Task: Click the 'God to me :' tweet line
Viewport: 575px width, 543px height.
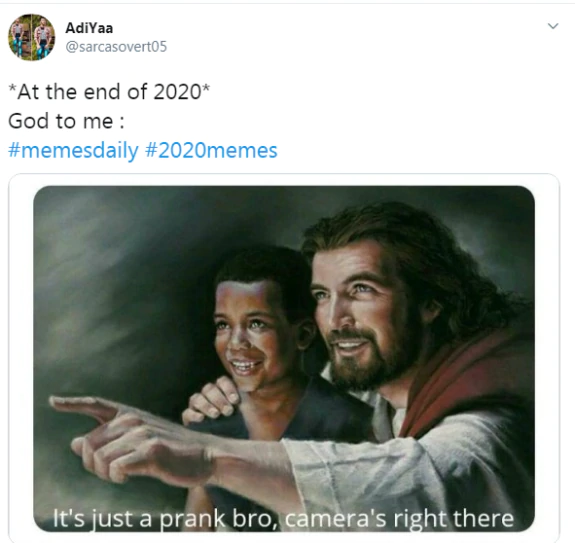Action: [66, 121]
